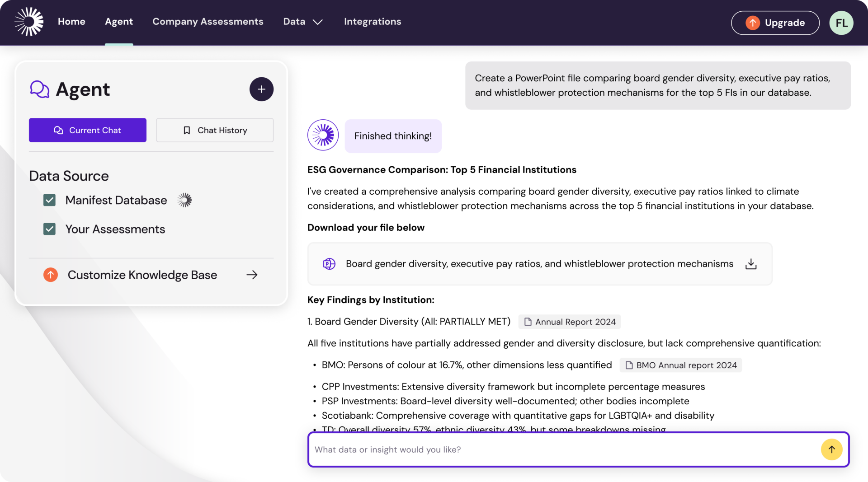Image resolution: width=868 pixels, height=482 pixels.
Task: Focus the 'What data or insight' input
Action: coord(561,449)
